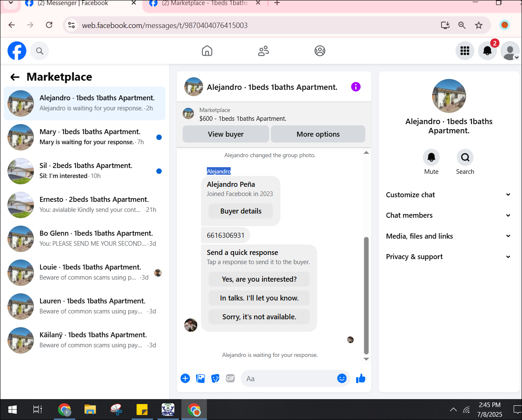Open Mary 1beds 1baths Apartment conversation
Image resolution: width=522 pixels, height=420 pixels.
(85, 137)
